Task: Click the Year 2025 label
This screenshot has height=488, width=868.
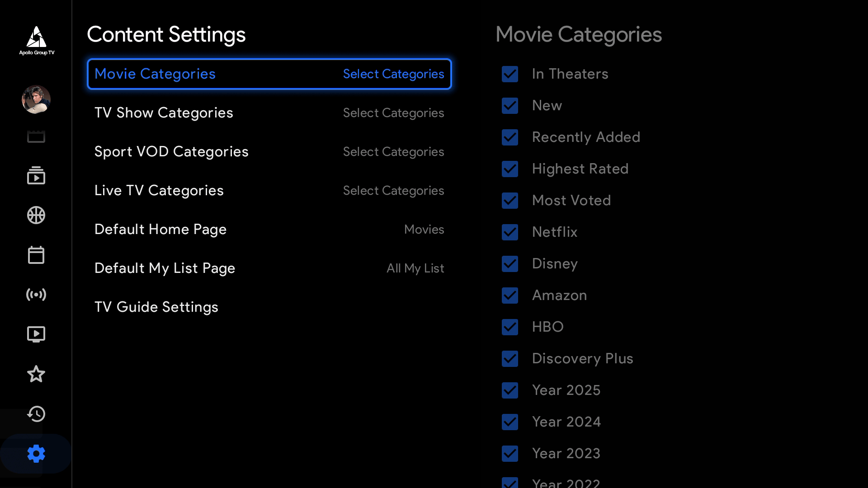Action: click(566, 390)
